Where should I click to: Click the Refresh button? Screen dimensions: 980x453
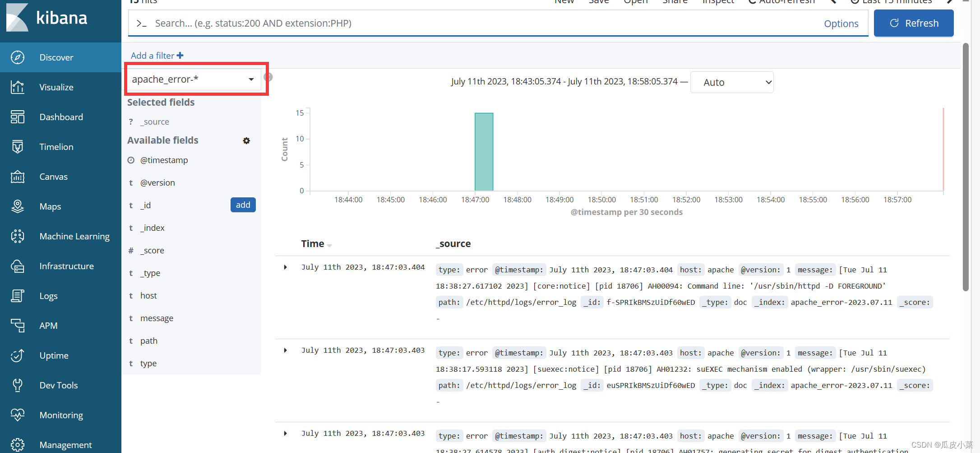(x=914, y=23)
